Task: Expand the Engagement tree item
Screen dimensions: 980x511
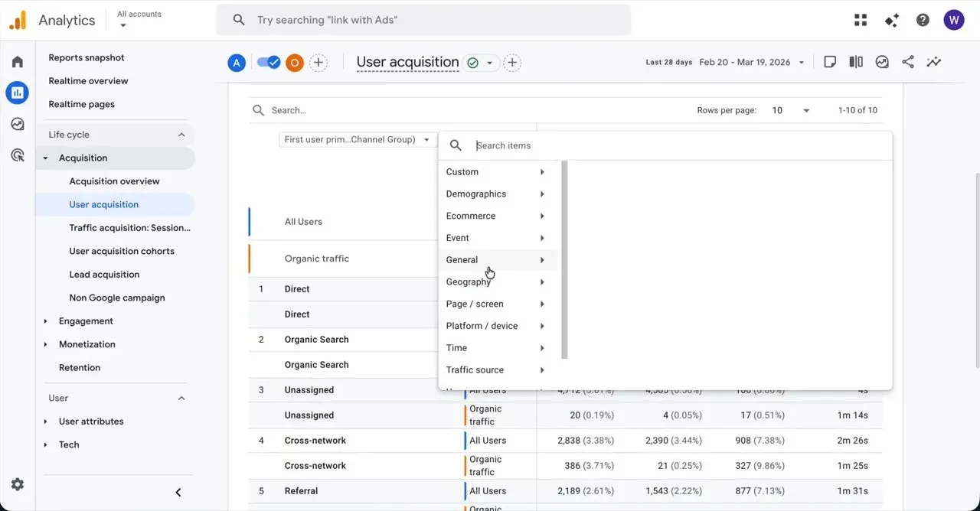Action: 45,321
